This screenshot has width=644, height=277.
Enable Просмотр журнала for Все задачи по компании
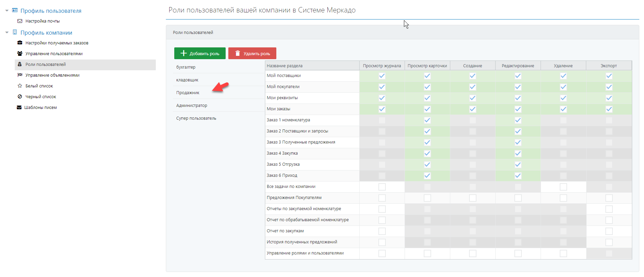[x=382, y=187]
